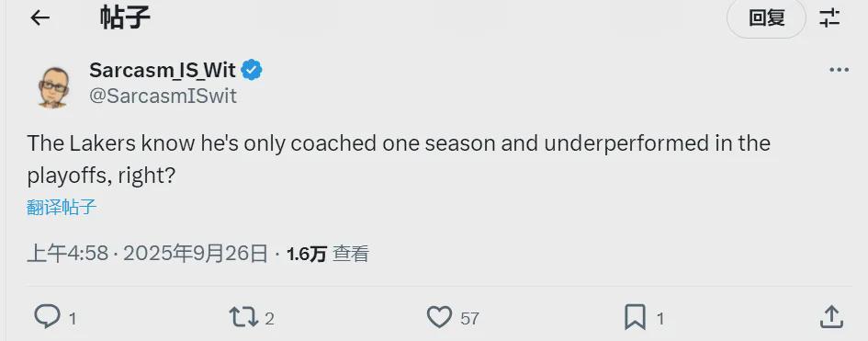Open the share upload arrow icon

831,317
